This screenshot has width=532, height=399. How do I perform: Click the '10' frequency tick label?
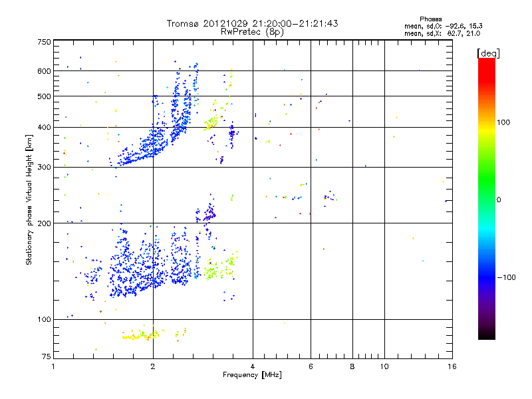coord(384,366)
